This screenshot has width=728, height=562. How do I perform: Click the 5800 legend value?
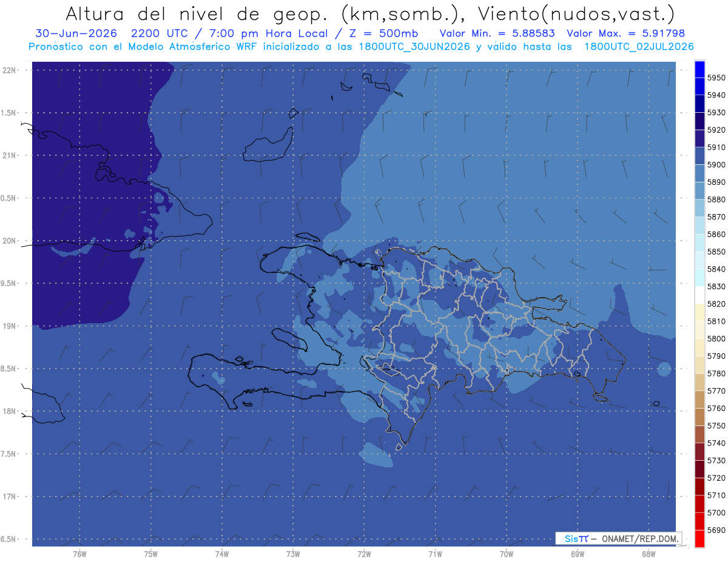pyautogui.click(x=716, y=338)
